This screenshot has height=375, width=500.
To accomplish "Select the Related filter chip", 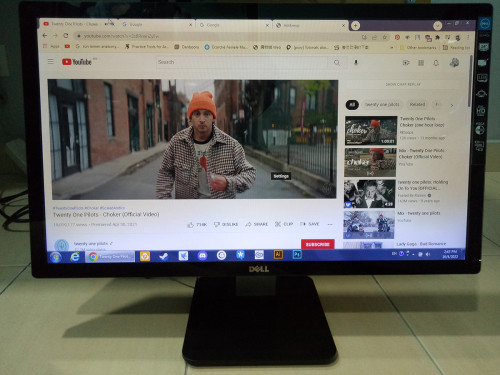I will pyautogui.click(x=417, y=105).
